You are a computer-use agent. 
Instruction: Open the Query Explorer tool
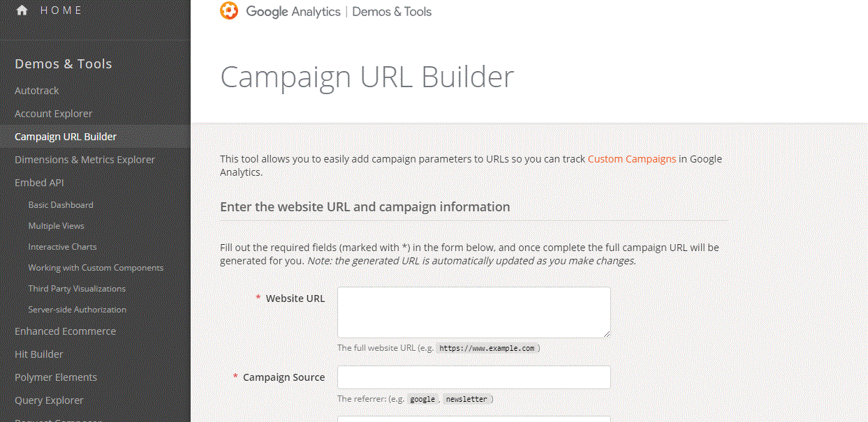(49, 400)
